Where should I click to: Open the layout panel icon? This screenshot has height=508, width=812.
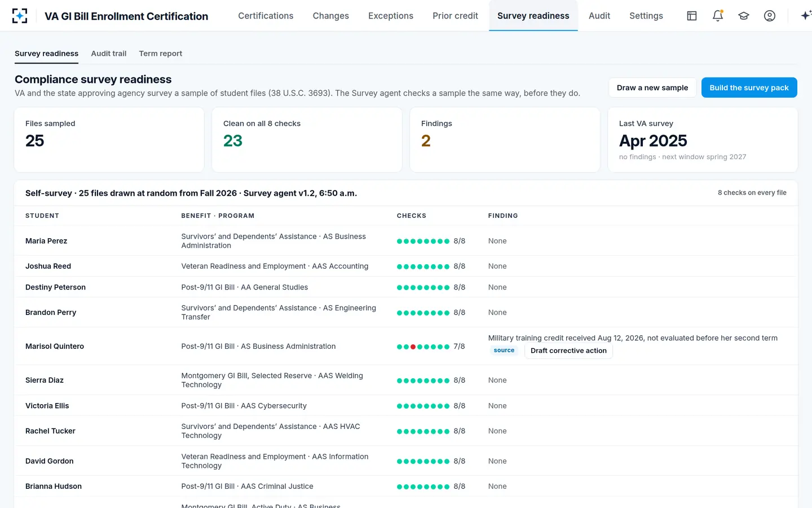click(692, 16)
